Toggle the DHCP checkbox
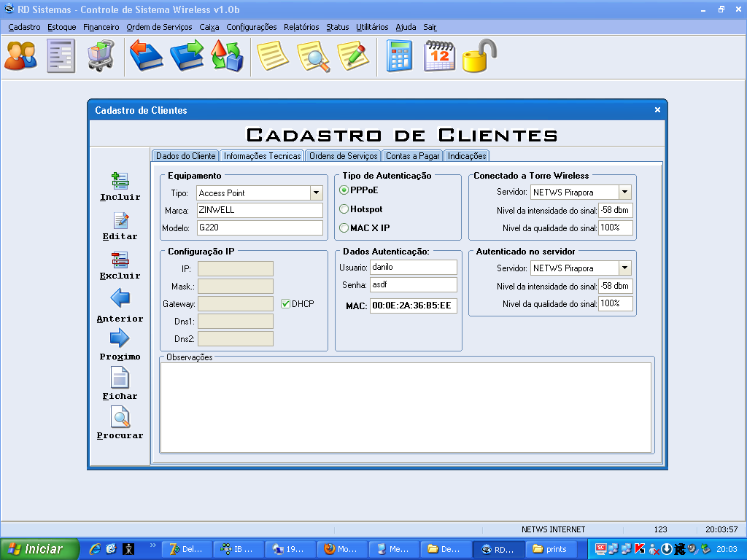Viewport: 747px width, 560px height. click(286, 303)
